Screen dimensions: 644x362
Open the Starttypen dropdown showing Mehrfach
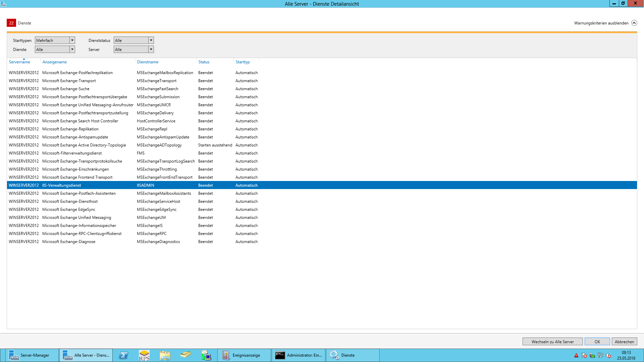tap(55, 40)
